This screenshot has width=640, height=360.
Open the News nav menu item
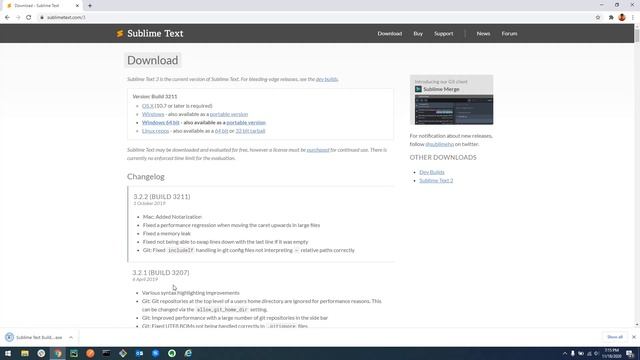tap(483, 33)
